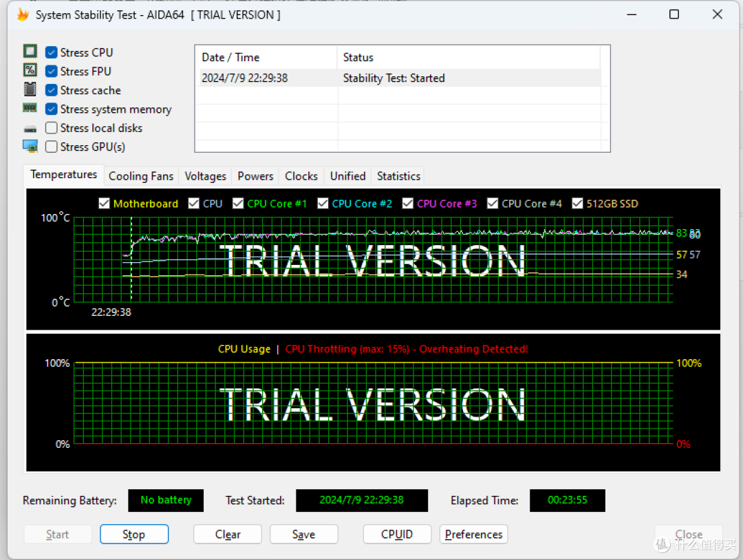Maximize the AIDA64 window

(674, 14)
